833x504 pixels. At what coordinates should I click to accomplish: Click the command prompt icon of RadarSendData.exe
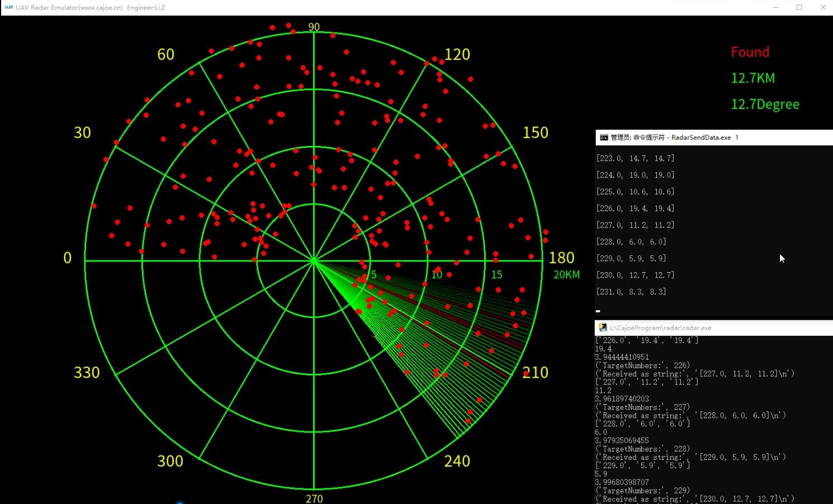[604, 137]
